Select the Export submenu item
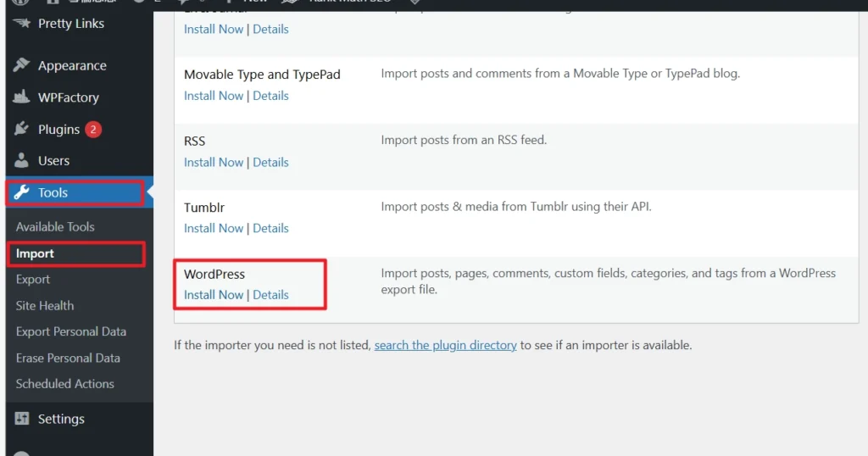Image resolution: width=868 pixels, height=456 pixels. pos(33,280)
